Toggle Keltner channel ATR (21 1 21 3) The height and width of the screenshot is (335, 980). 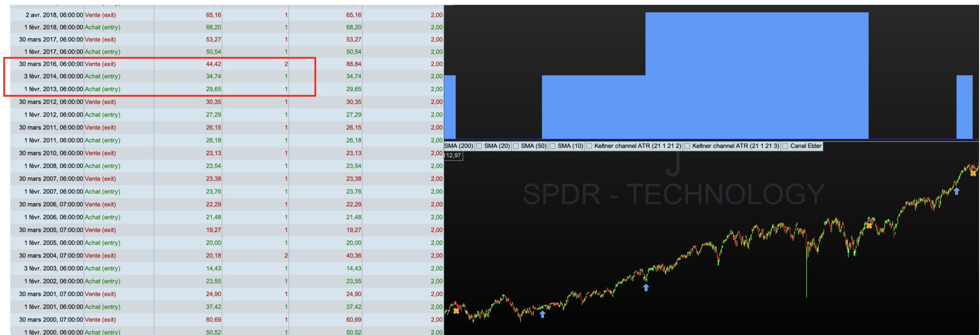tap(687, 146)
